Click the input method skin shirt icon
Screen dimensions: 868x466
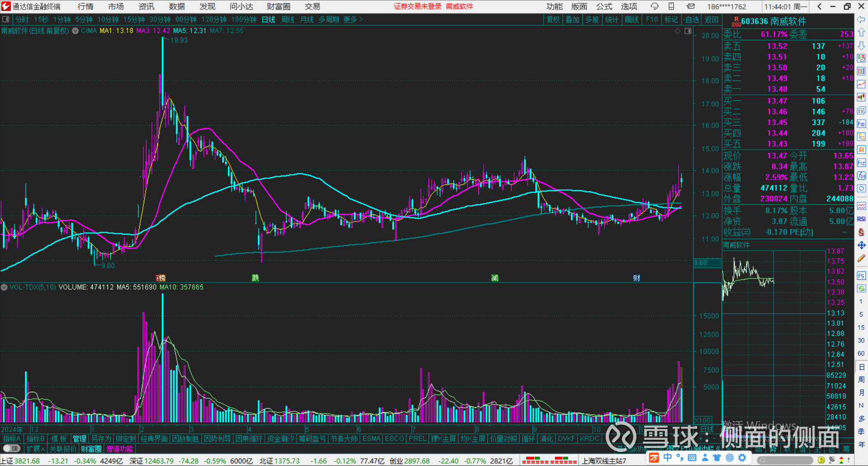click(717, 458)
